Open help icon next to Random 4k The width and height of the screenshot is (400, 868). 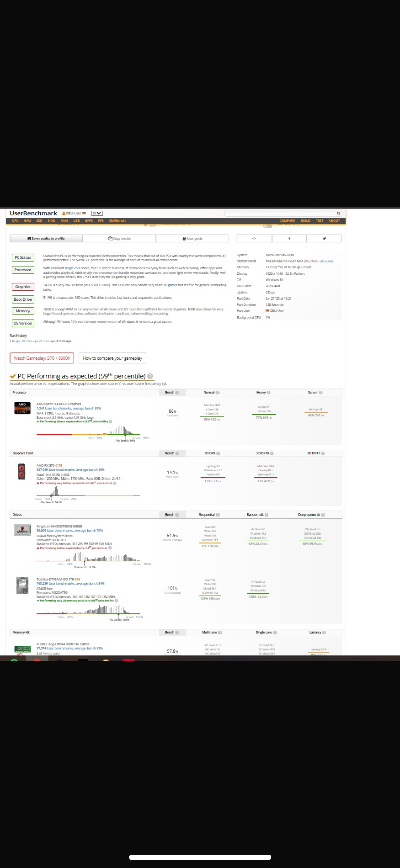pyautogui.click(x=266, y=514)
